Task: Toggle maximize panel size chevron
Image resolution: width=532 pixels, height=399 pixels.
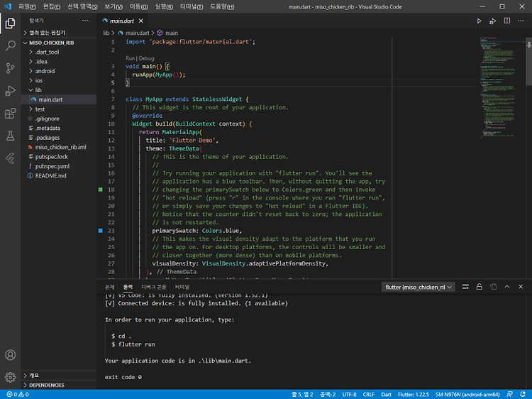Action: tap(507, 287)
